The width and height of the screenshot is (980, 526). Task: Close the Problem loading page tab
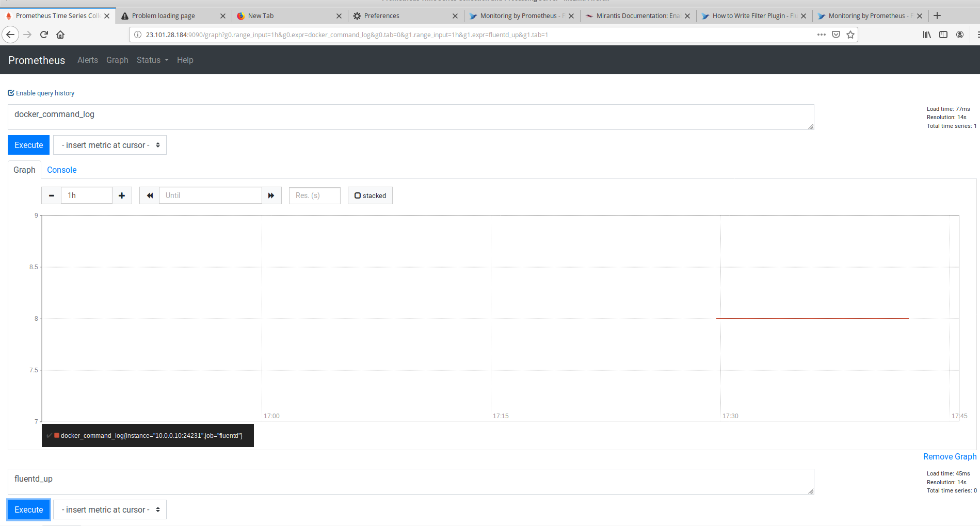(x=223, y=16)
